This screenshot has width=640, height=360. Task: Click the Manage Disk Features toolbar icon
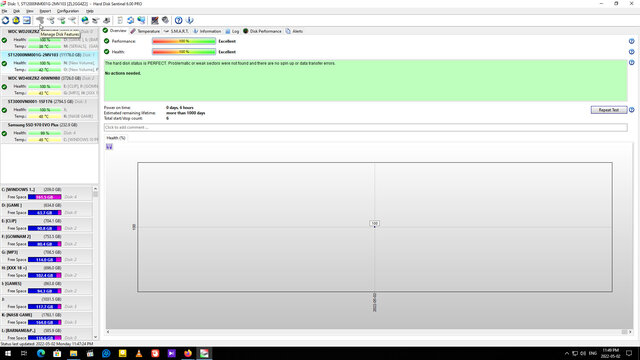(x=40, y=20)
